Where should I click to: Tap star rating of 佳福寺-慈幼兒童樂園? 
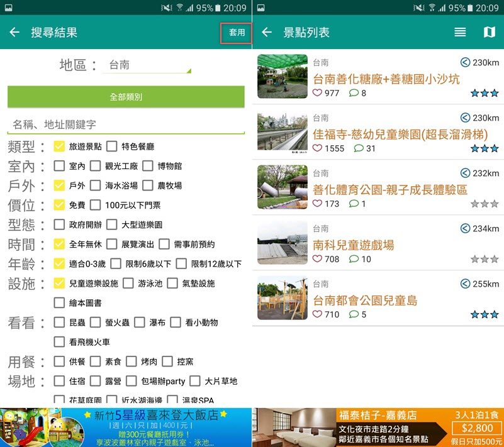(484, 148)
